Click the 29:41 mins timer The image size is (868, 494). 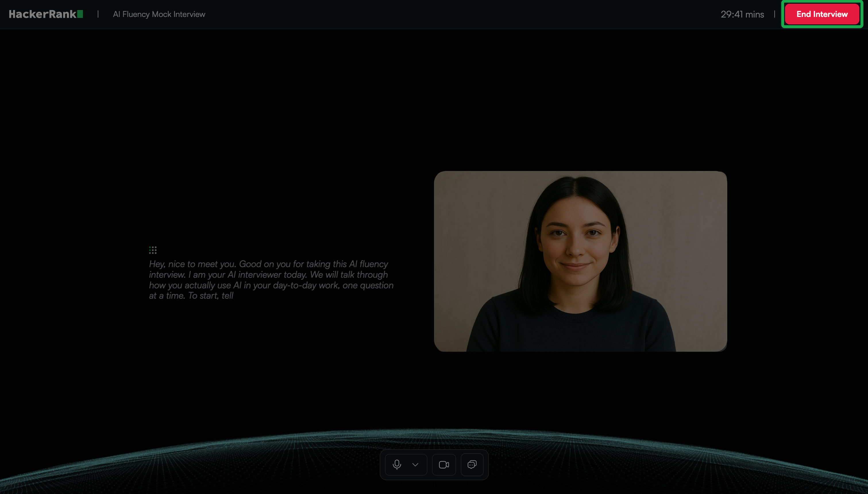742,14
